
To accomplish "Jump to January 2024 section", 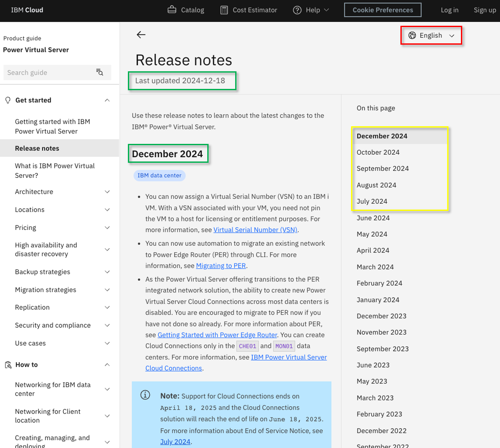I will click(x=378, y=300).
